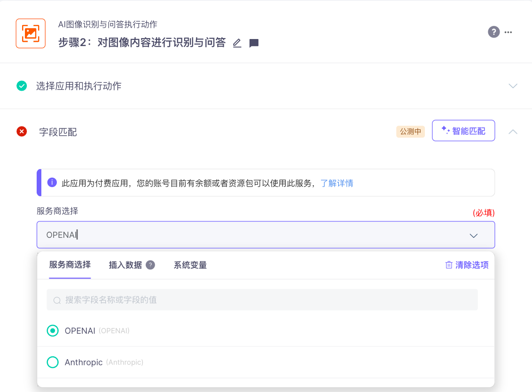Open the step comment note icon
The width and height of the screenshot is (532, 392).
pyautogui.click(x=254, y=43)
